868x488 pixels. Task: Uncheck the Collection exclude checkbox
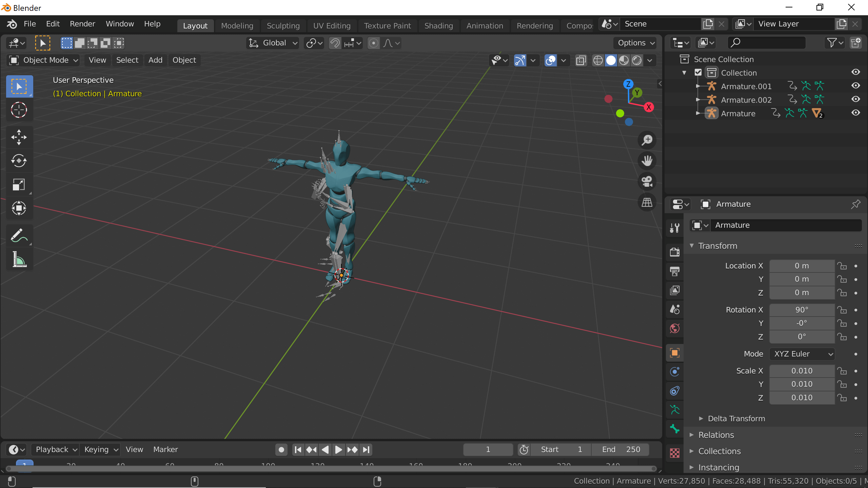click(x=698, y=73)
